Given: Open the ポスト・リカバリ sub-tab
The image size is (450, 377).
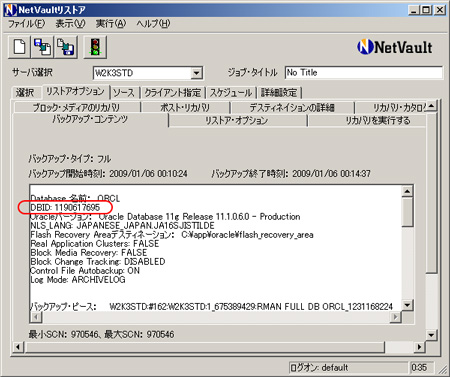Looking at the screenshot, I should pyautogui.click(x=185, y=108).
